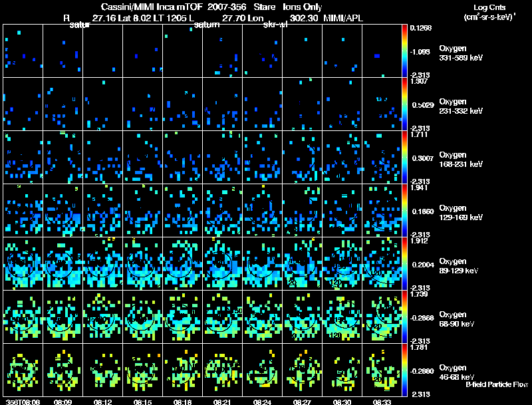532x405 pixels.
Task: Select the 129-169 keV image at 08:27
Action: pyautogui.click(x=303, y=211)
